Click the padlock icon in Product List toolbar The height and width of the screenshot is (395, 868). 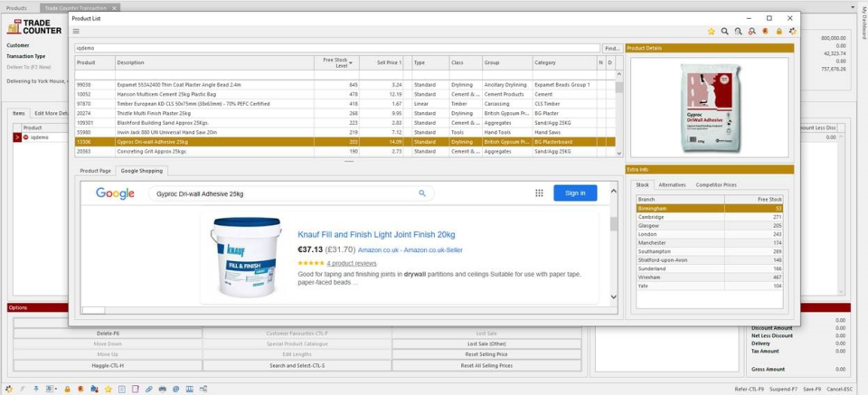778,32
